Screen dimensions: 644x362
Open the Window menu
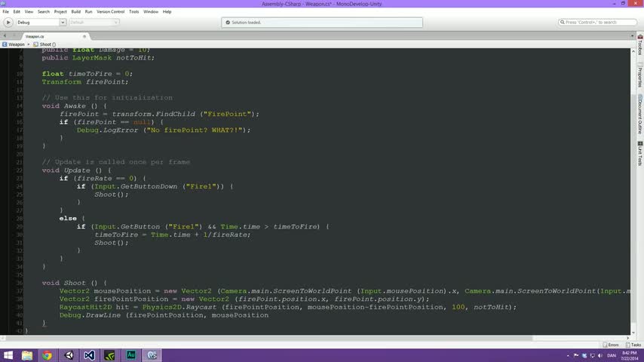point(151,12)
